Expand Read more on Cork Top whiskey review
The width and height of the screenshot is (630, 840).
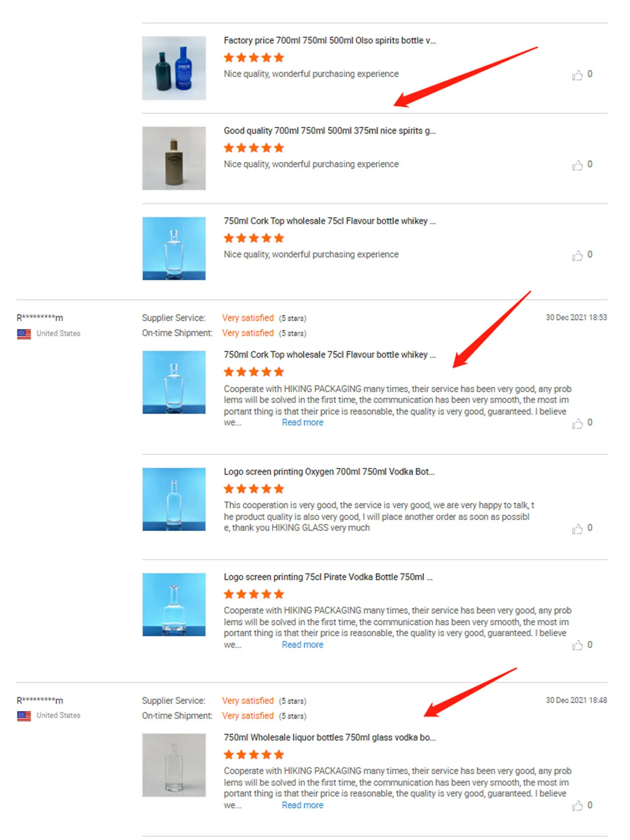click(302, 423)
